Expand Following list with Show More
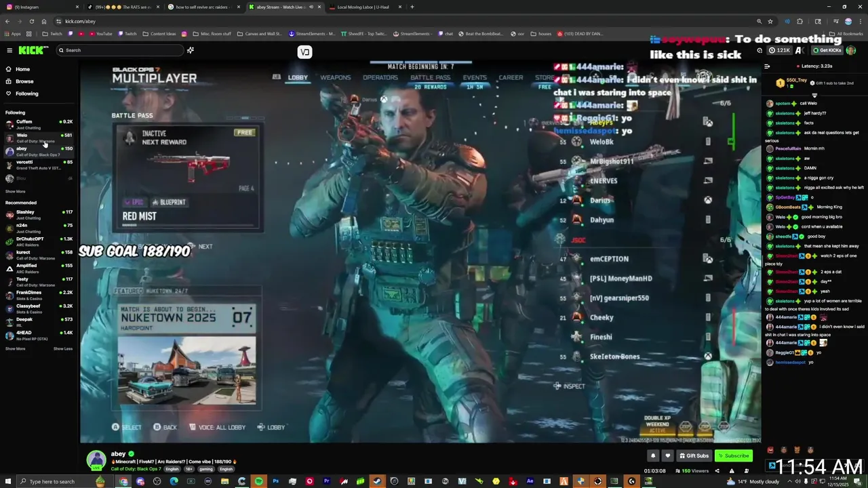 [16, 191]
